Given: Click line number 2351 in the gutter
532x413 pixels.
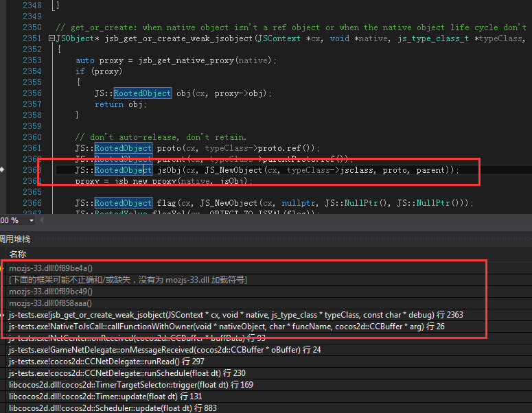Looking at the screenshot, I should [32, 38].
